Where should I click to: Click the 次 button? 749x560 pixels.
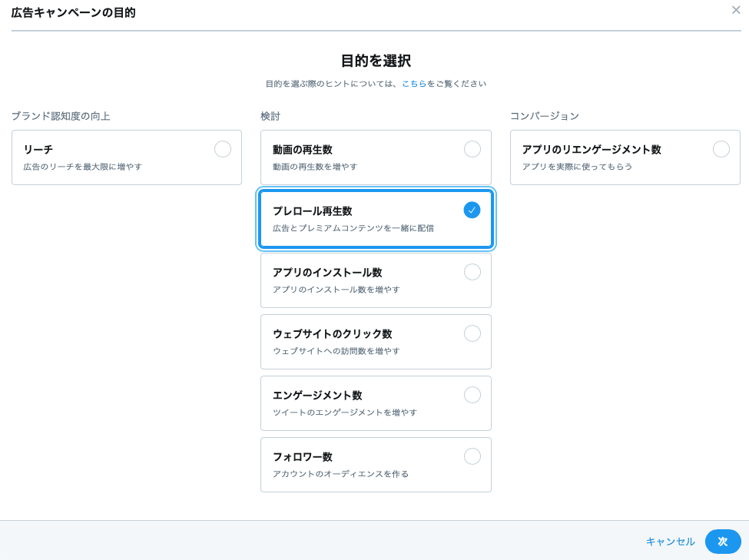pyautogui.click(x=723, y=542)
